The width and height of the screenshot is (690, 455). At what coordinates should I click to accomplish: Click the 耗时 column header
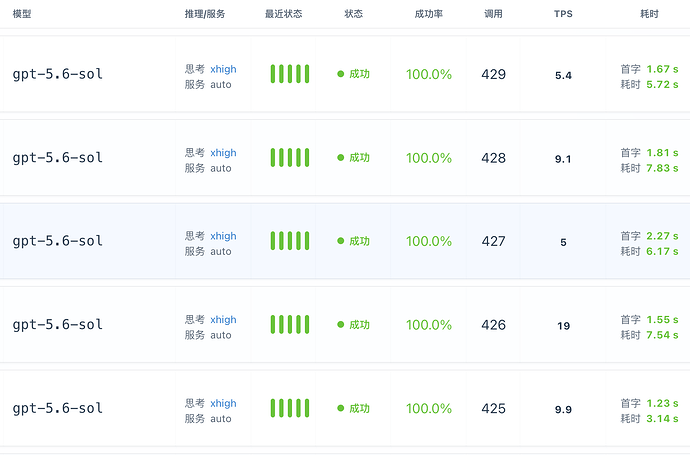(649, 14)
